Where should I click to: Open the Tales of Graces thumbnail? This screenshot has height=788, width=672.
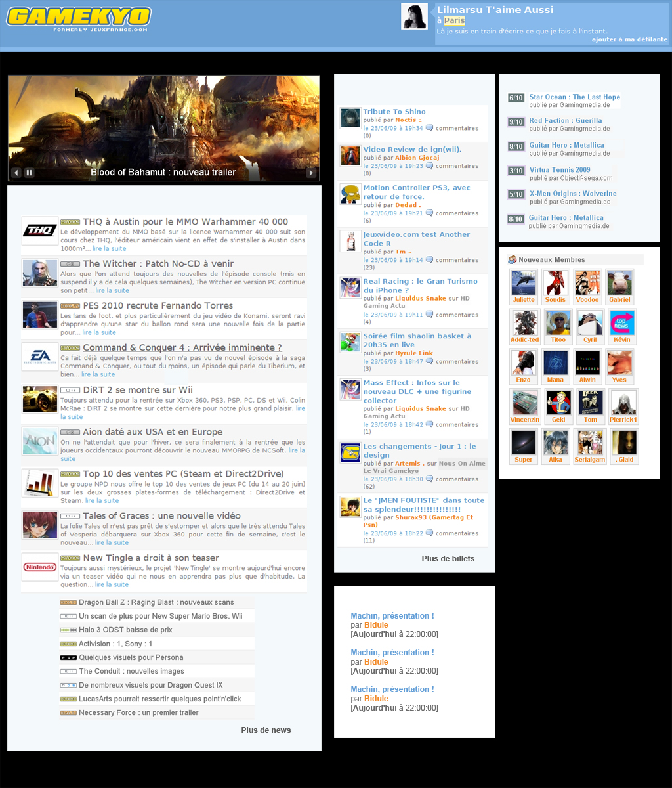40,525
